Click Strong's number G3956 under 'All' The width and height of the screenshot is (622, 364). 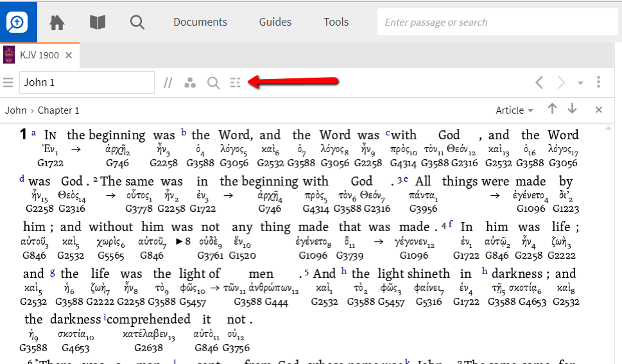tap(423, 209)
